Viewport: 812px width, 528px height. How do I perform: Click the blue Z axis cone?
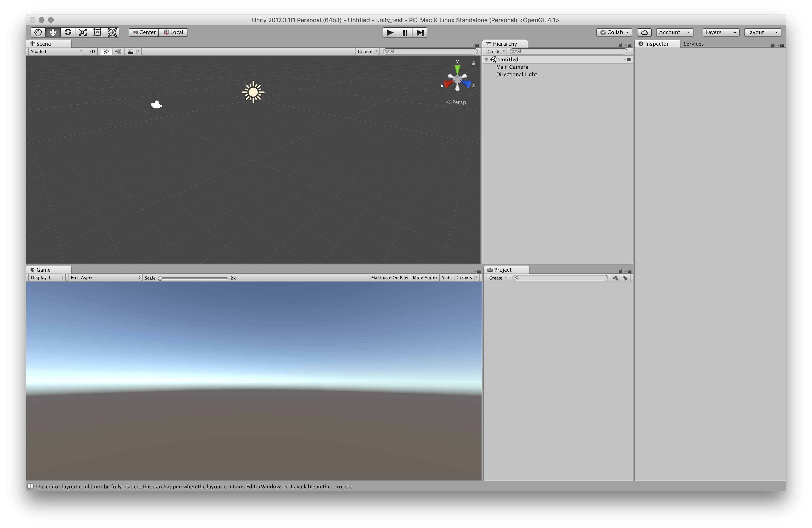pyautogui.click(x=466, y=84)
